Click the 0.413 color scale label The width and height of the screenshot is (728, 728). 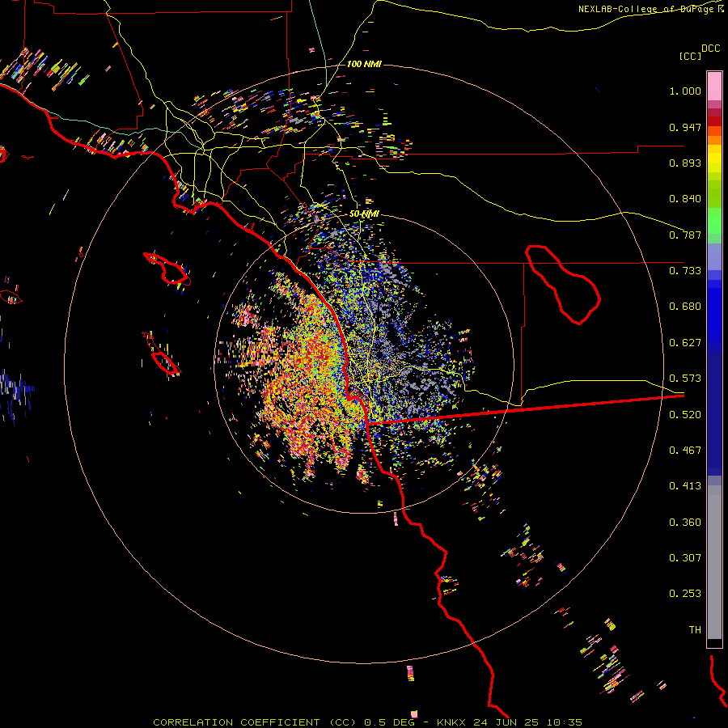click(x=685, y=486)
